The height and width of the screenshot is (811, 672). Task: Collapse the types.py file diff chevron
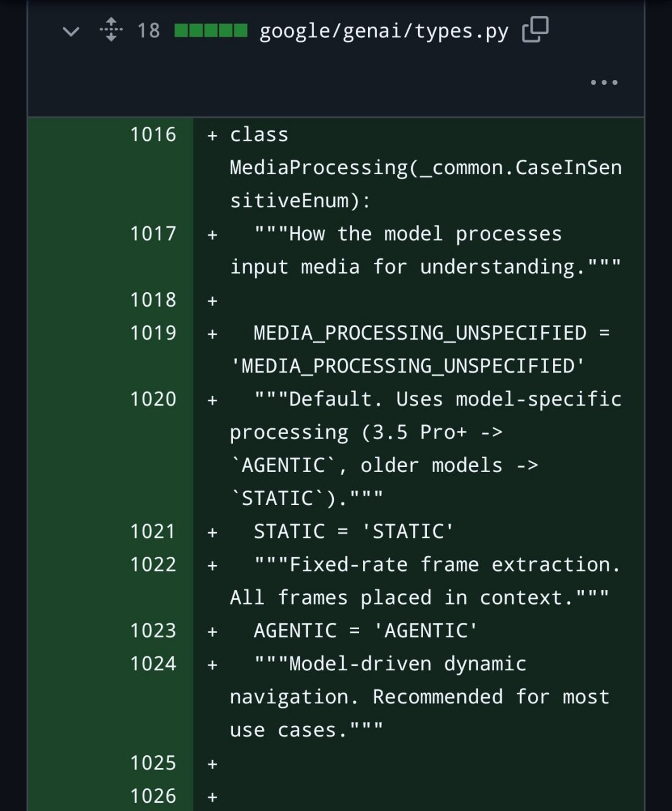pyautogui.click(x=71, y=31)
